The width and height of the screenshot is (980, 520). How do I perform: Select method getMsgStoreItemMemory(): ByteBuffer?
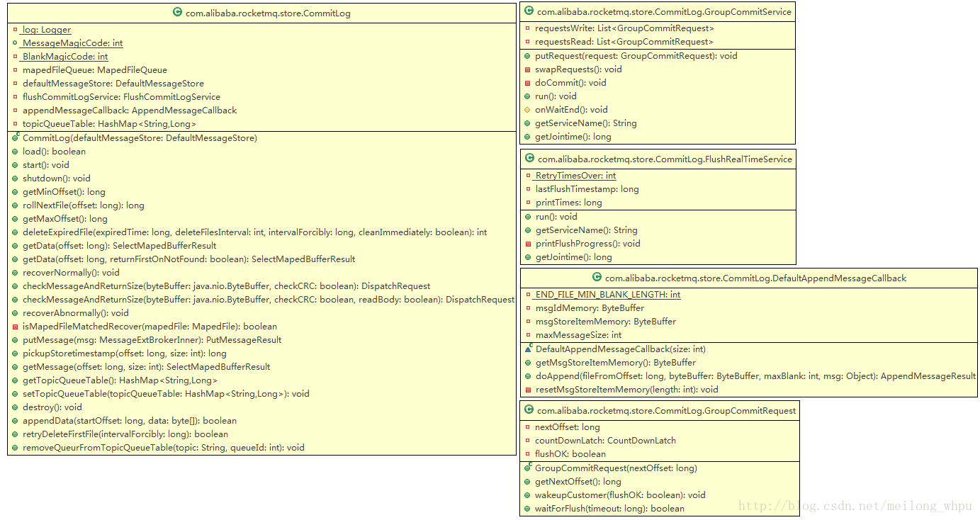click(x=616, y=363)
